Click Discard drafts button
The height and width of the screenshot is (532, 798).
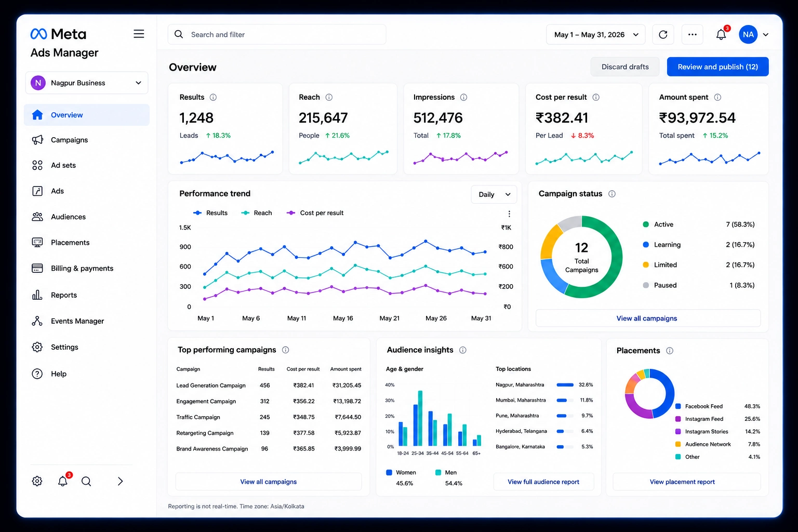tap(625, 66)
